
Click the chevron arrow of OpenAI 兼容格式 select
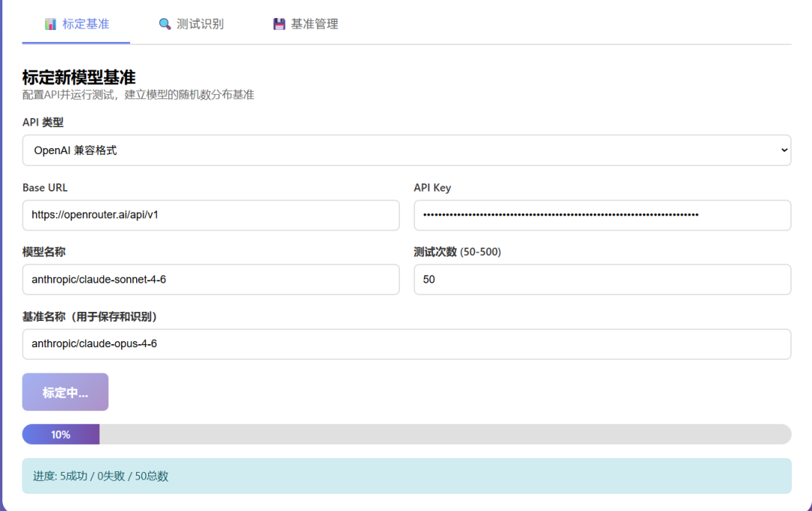[x=784, y=150]
